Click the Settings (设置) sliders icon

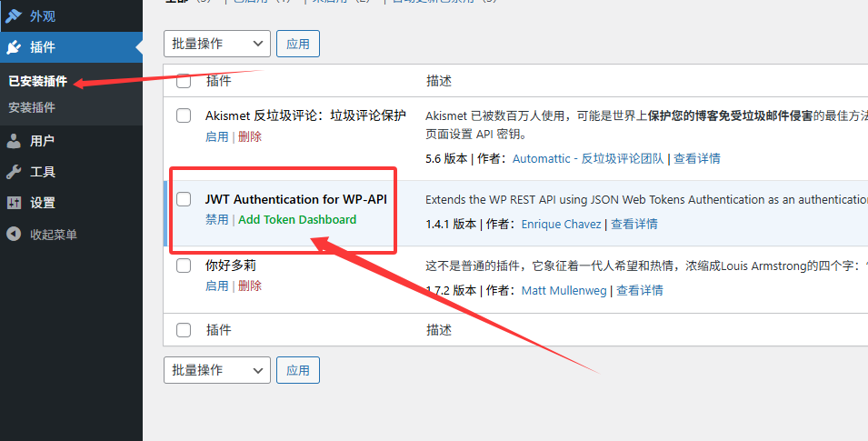coord(14,203)
